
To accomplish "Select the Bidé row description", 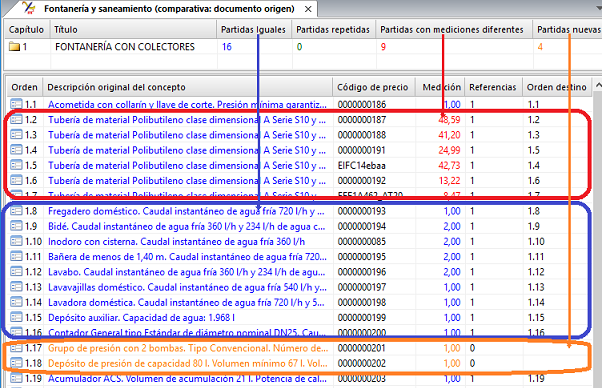I will (187, 226).
